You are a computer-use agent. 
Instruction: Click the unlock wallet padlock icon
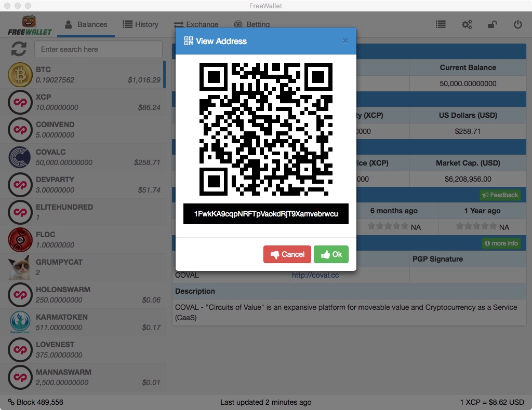point(492,24)
